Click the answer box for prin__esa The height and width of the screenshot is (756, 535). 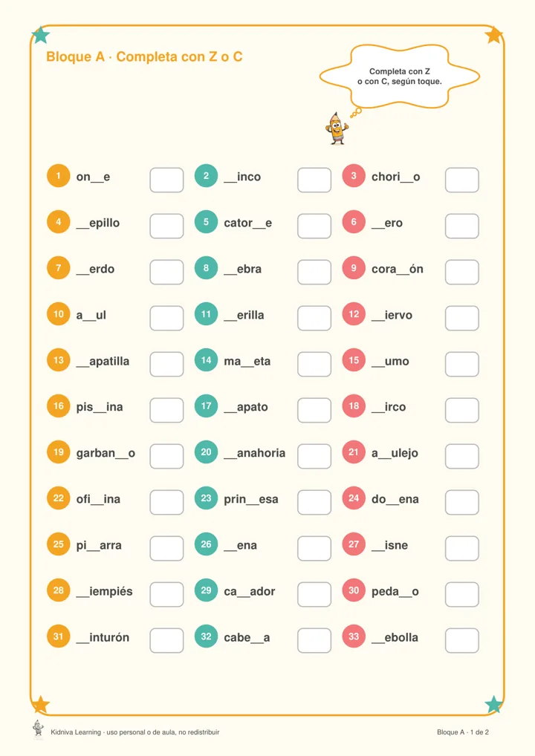coord(314,503)
